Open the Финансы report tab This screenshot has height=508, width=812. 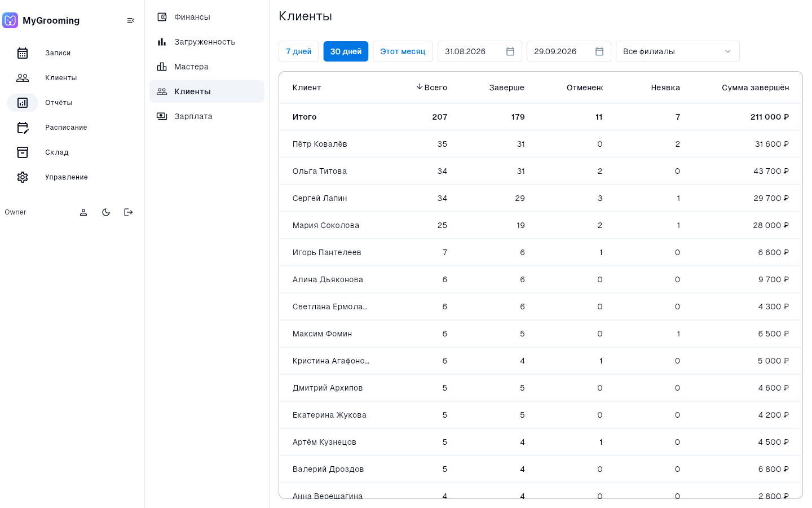[x=207, y=17]
